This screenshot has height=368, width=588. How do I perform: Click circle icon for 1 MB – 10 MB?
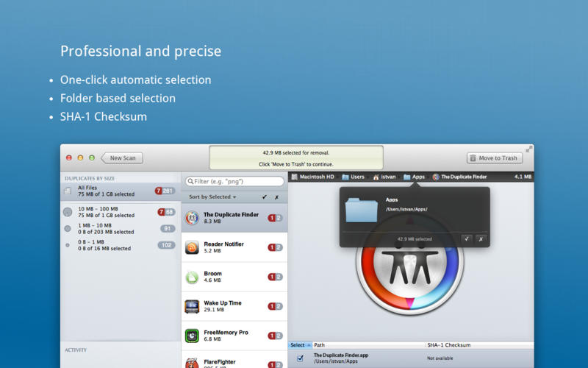tap(68, 228)
